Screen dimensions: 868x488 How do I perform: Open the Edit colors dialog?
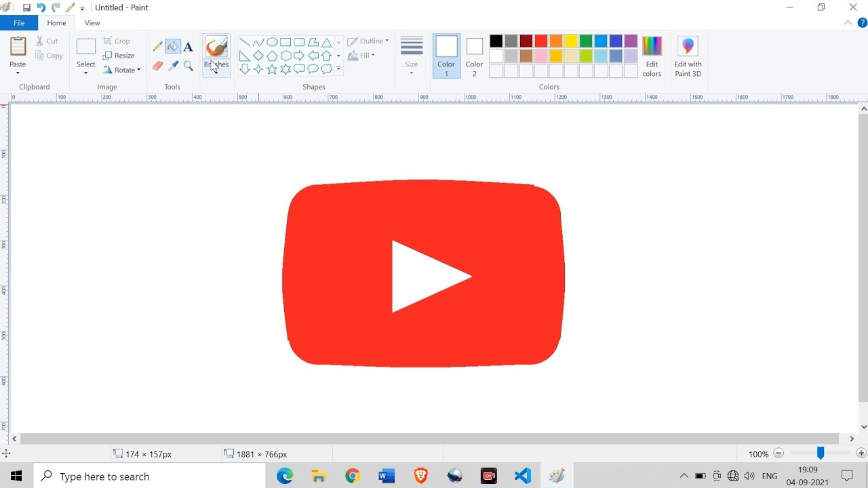pos(652,56)
